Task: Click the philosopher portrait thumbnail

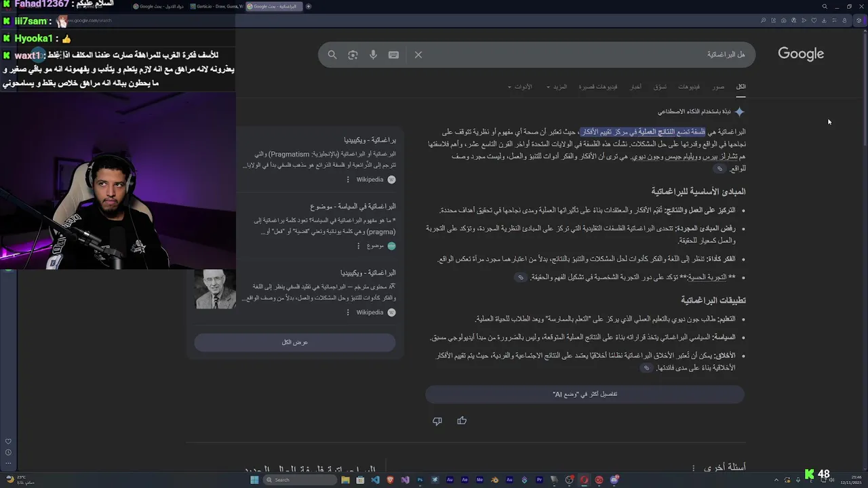Action: [216, 289]
